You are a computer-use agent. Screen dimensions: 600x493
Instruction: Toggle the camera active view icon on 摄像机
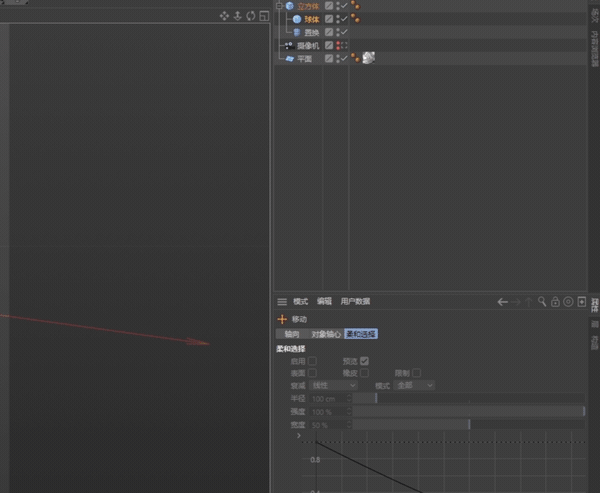[x=344, y=45]
